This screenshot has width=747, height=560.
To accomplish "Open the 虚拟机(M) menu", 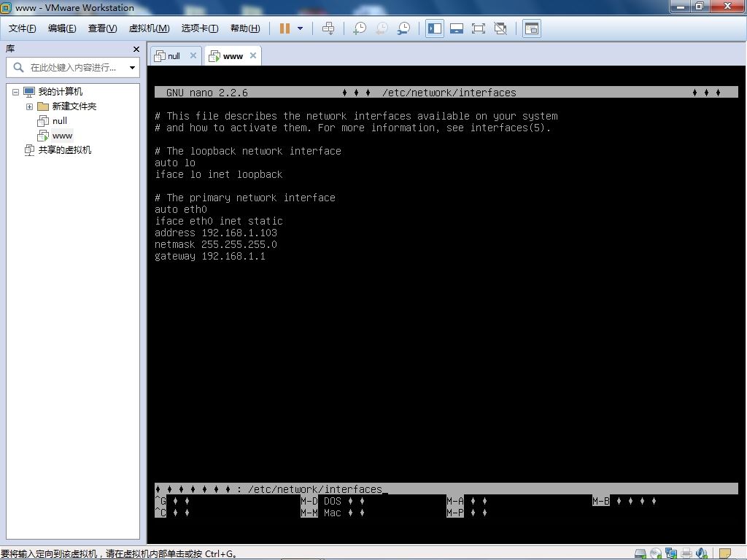I will 149,28.
